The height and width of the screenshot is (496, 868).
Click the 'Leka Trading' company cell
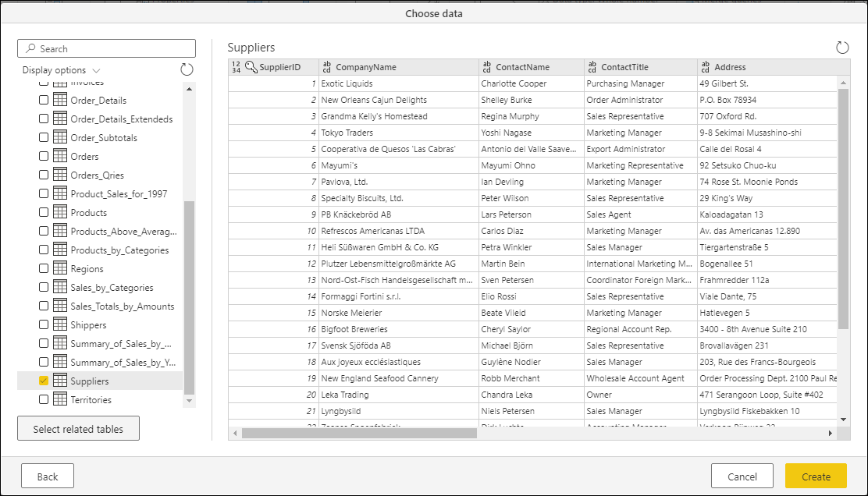(399, 395)
